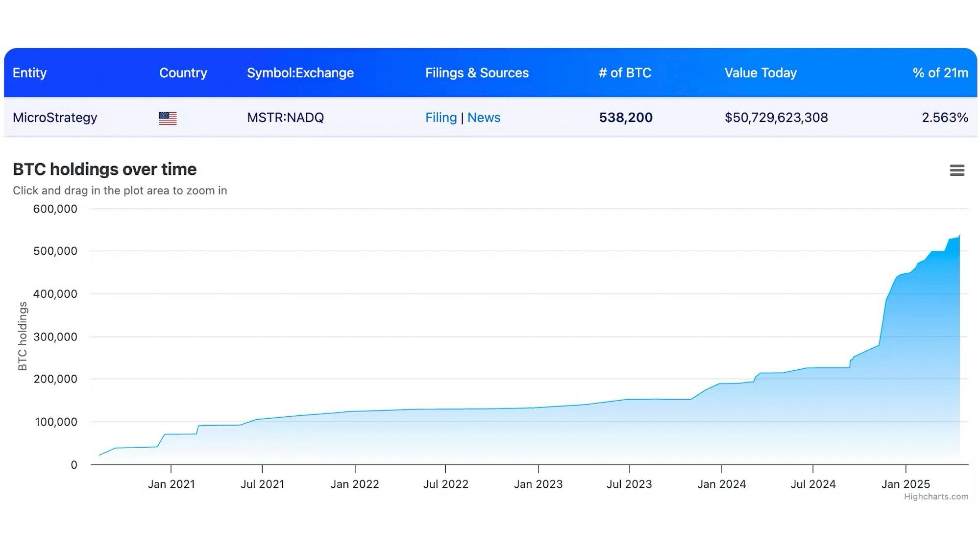This screenshot has height=551, width=980.
Task: Click the Entity column header
Action: tap(30, 73)
